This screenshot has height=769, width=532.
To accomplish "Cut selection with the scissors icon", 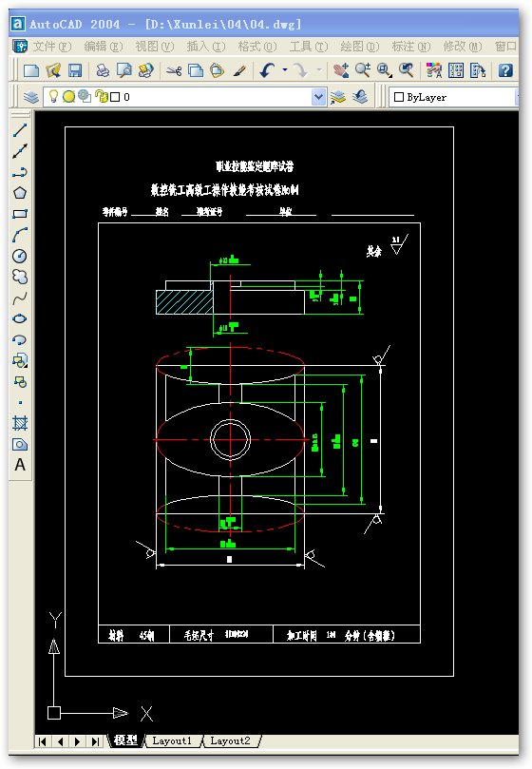I will 174,70.
